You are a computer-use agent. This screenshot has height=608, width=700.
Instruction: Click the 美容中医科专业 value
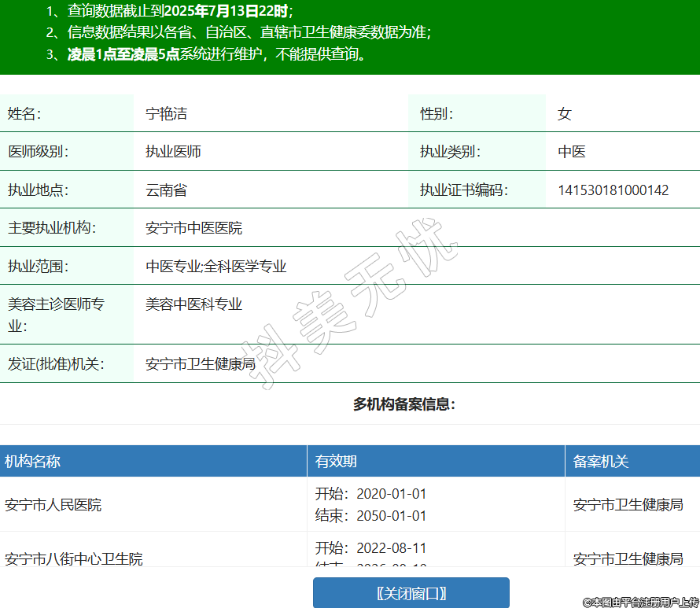[x=193, y=304]
